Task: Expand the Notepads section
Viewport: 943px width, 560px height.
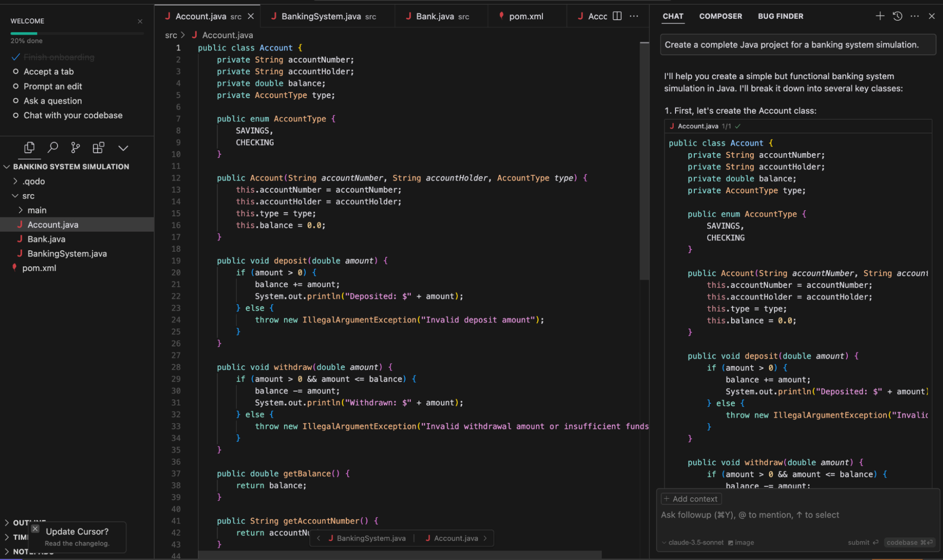Action: tap(7, 552)
